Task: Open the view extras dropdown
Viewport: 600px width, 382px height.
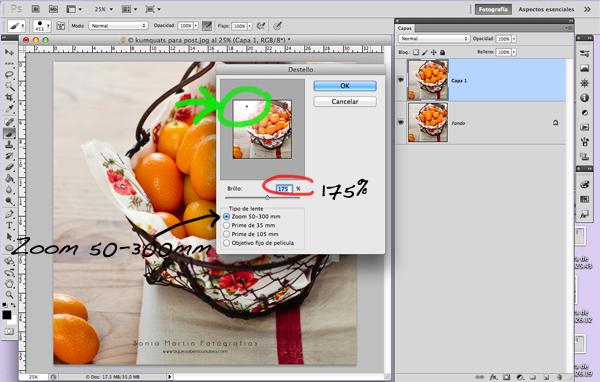Action: [x=74, y=9]
